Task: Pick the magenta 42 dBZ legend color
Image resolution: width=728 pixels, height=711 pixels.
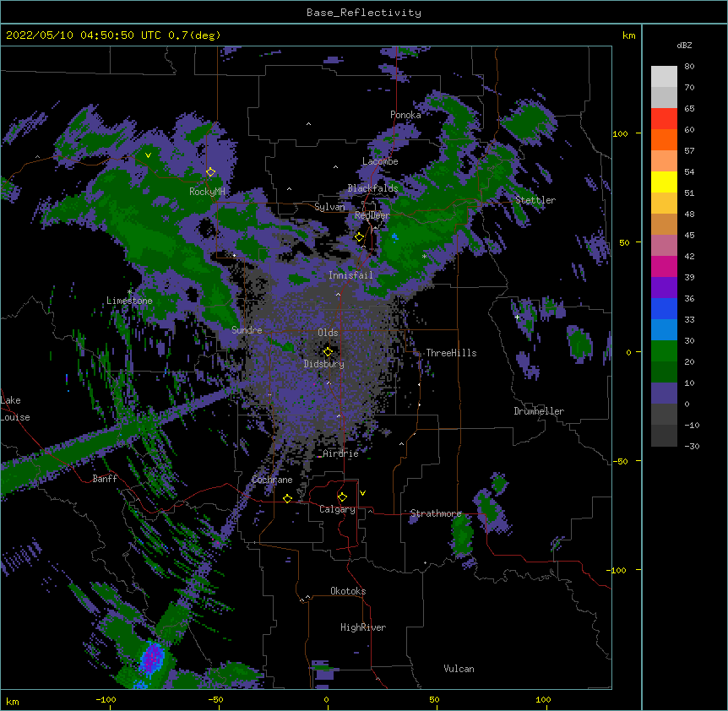Action: coord(664,266)
